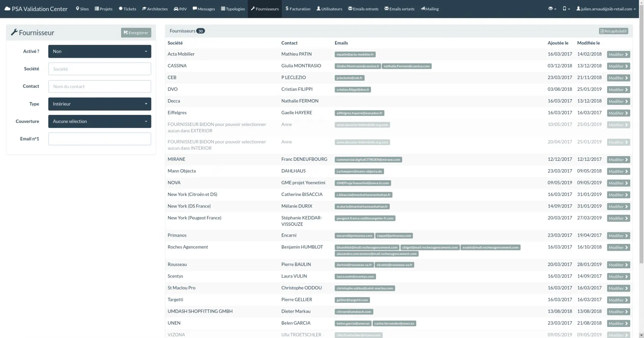Open Tickets section in navbar
Image resolution: width=644 pixels, height=338 pixels.
(x=127, y=9)
